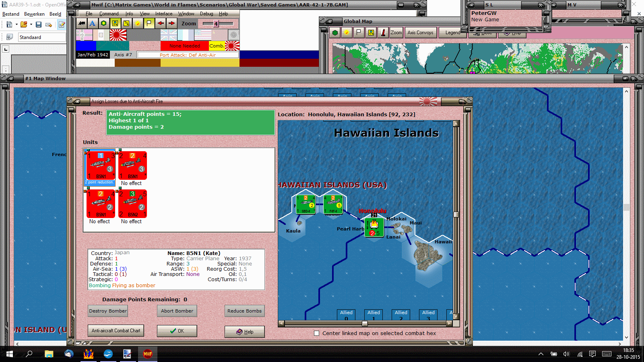Select the Allied 3 tab below the map
The width and height of the screenshot is (644, 362).
[428, 315]
